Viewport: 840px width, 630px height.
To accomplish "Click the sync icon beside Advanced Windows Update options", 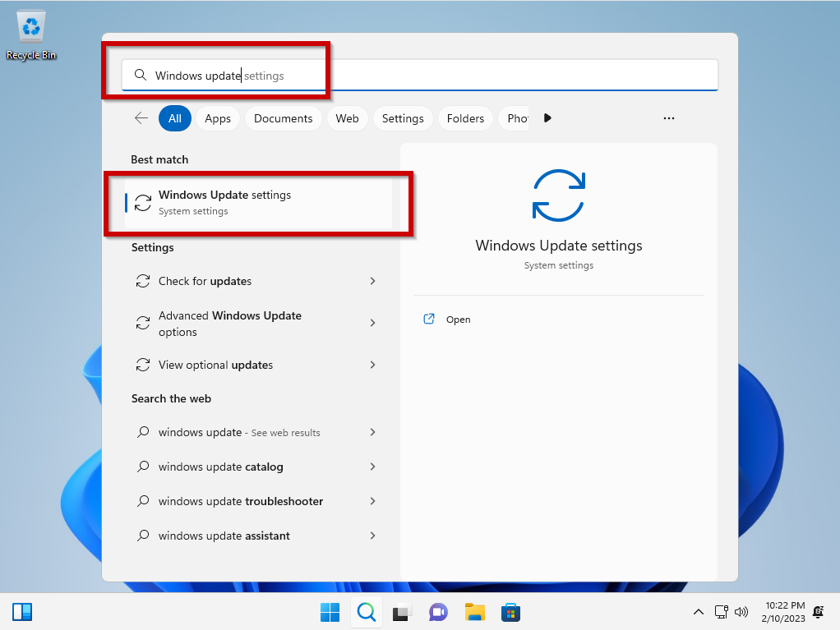I will (x=143, y=323).
